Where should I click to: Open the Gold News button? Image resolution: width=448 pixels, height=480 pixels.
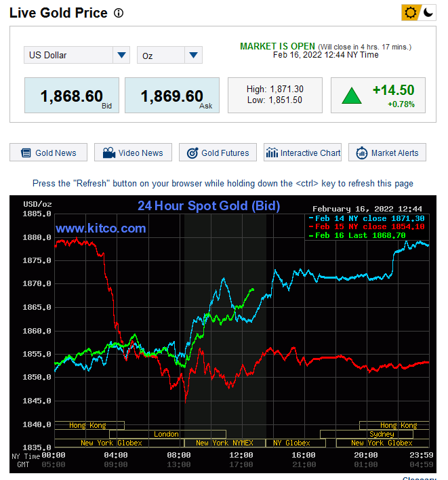48,153
